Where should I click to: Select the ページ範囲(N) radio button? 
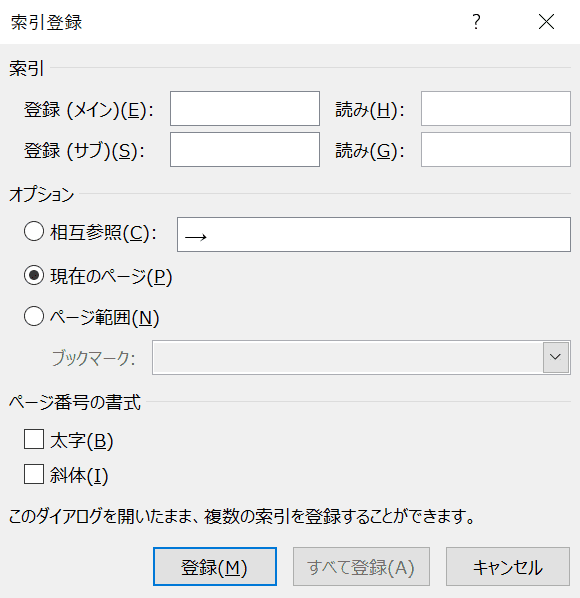point(34,317)
